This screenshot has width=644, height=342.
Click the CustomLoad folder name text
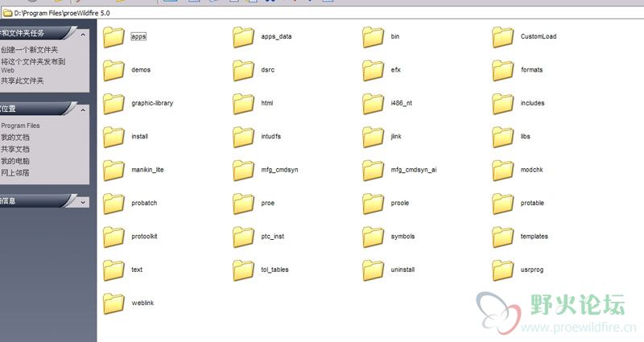click(539, 36)
